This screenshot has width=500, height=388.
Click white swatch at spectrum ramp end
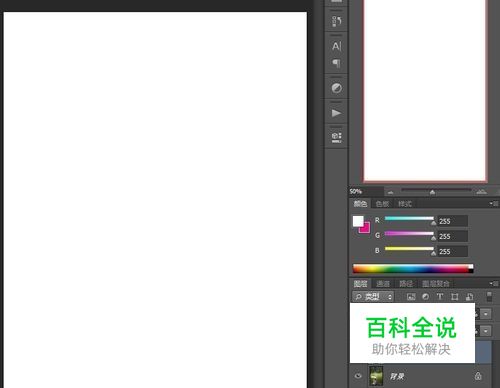471,266
